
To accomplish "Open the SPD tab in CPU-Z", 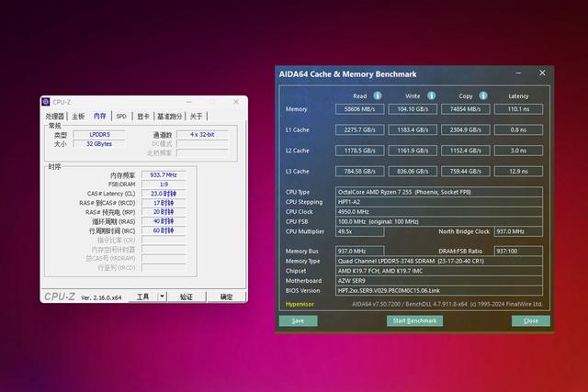I will [x=121, y=117].
